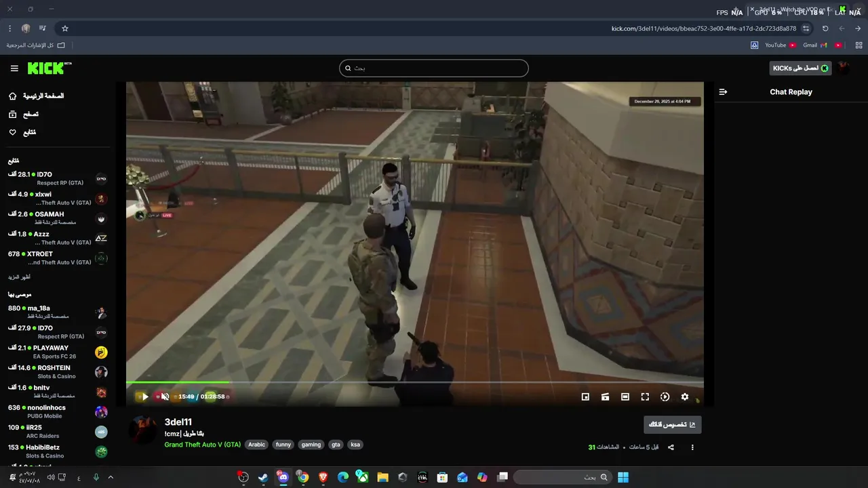This screenshot has height=488, width=868.
Task: Open recommended channel iiR25
Action: pos(58,431)
